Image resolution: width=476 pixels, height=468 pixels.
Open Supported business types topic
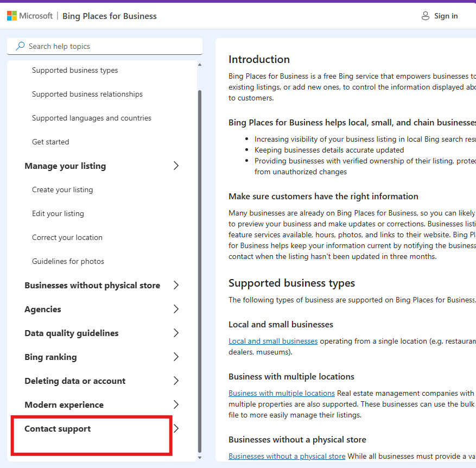click(x=75, y=70)
